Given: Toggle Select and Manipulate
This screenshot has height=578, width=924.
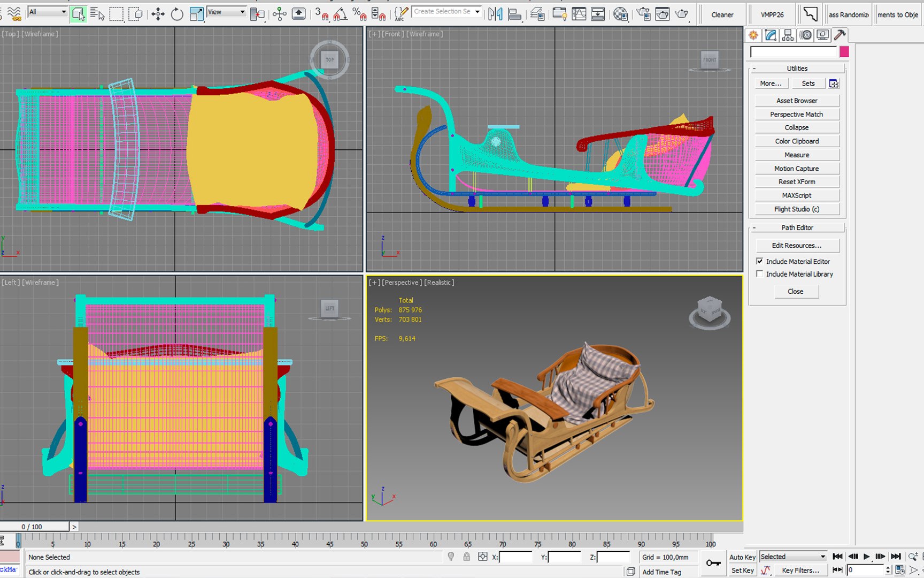Looking at the screenshot, I should coord(280,14).
